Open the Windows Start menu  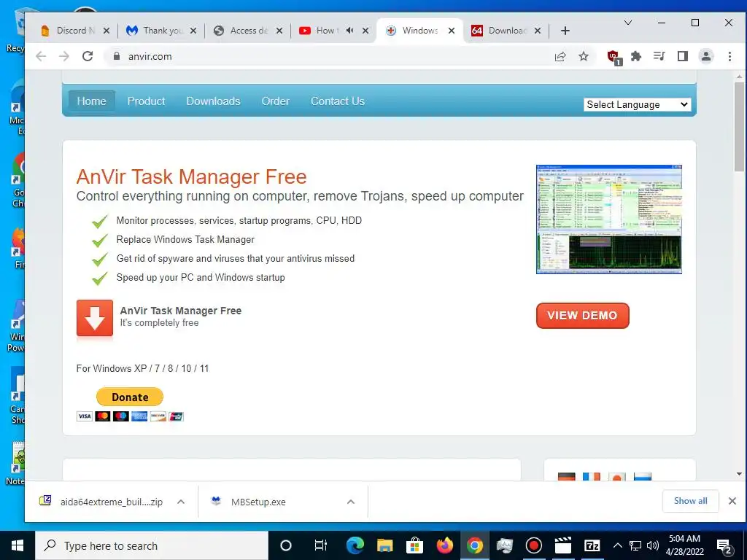18,545
